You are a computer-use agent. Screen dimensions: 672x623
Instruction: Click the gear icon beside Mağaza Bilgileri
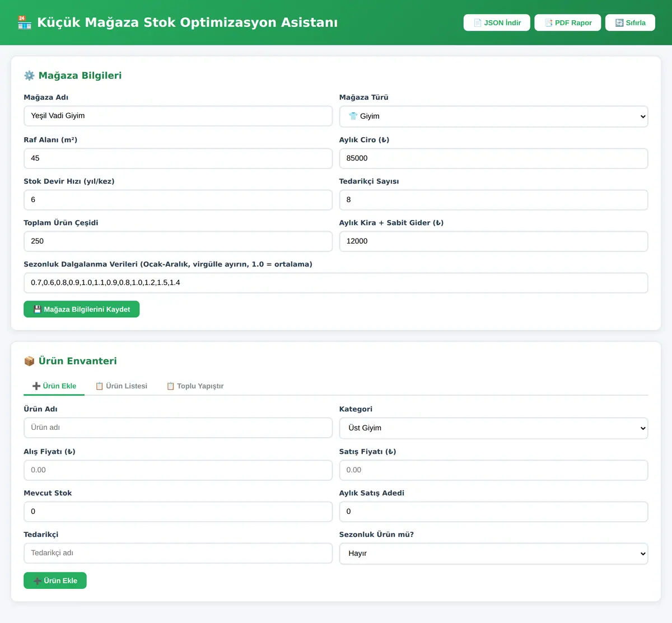[x=29, y=76]
